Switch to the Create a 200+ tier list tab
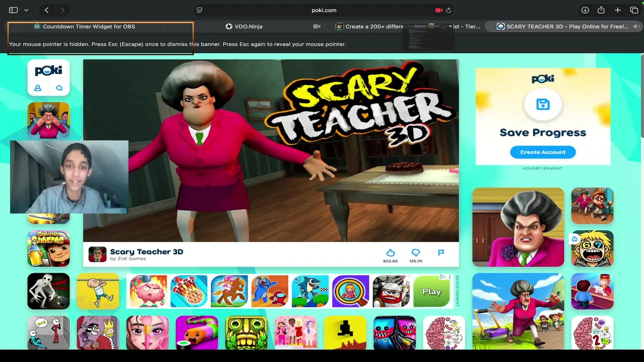The image size is (644, 362). pyautogui.click(x=408, y=26)
